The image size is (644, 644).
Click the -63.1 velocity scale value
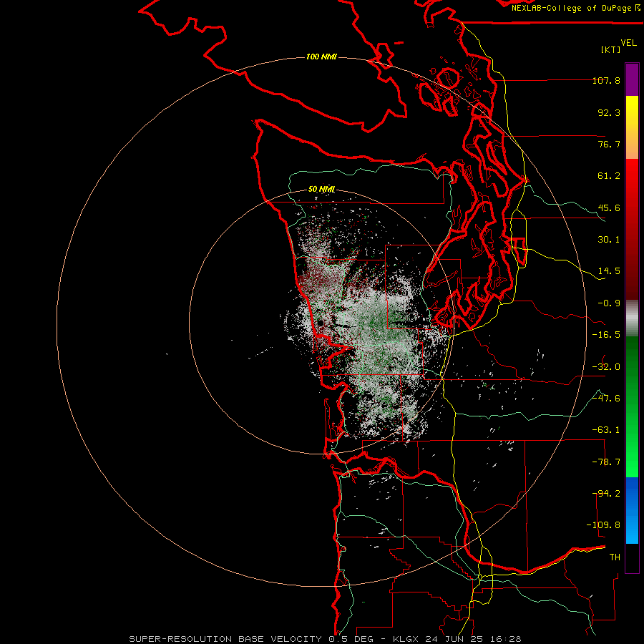tap(606, 430)
